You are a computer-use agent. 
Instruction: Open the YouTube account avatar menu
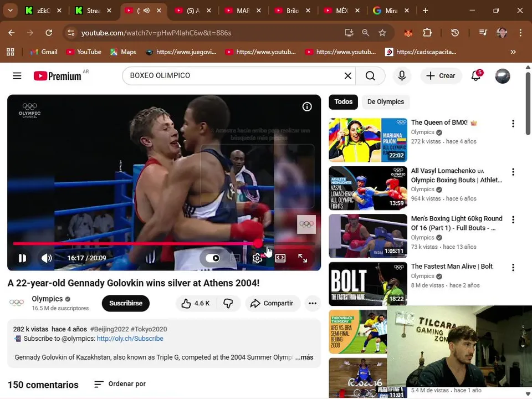tap(503, 76)
